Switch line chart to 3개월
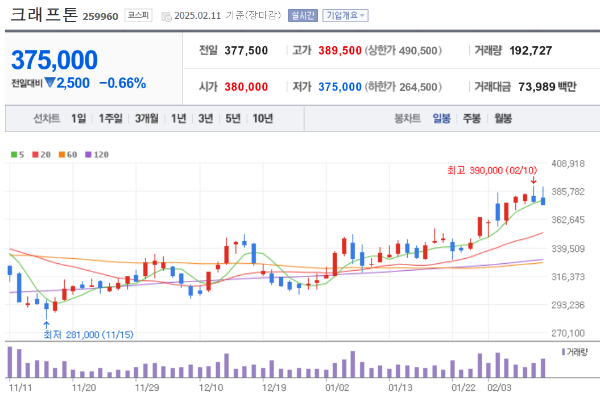Image resolution: width=600 pixels, height=397 pixels. (147, 119)
